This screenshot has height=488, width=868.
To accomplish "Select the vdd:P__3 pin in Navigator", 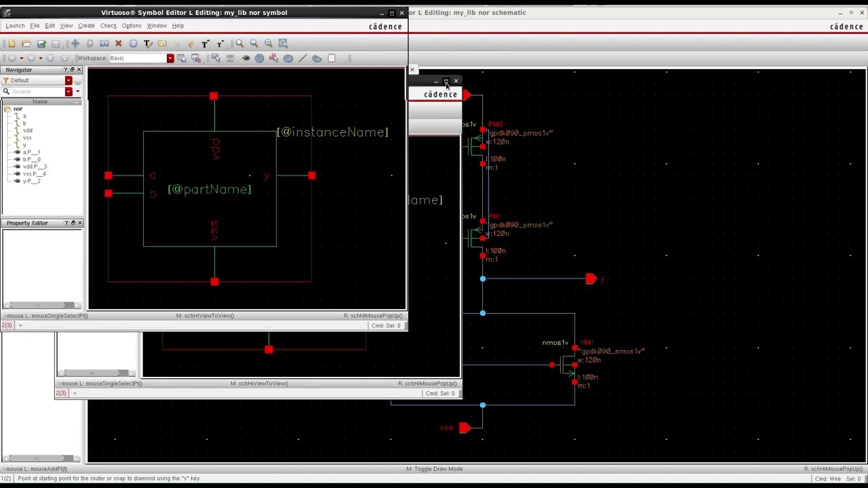I will coord(35,167).
